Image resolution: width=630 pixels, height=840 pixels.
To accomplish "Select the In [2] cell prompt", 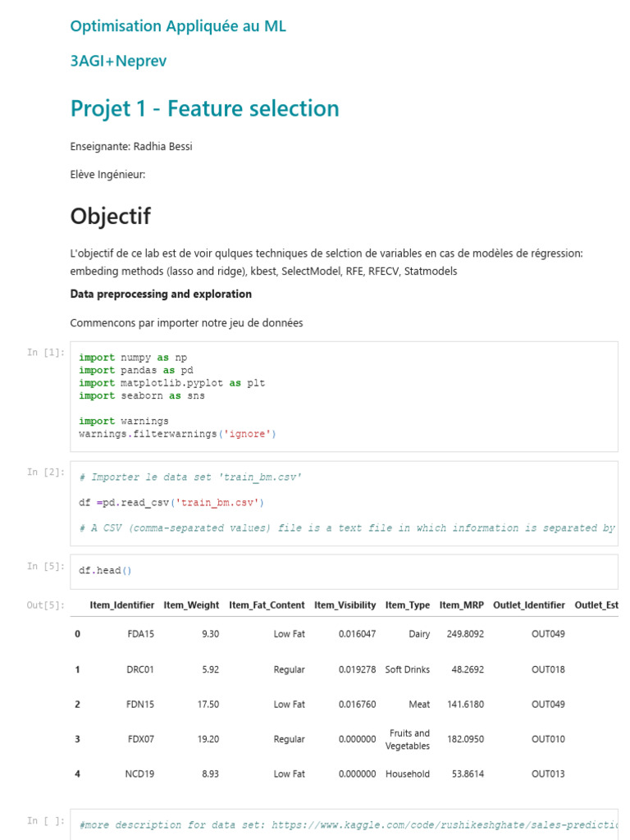I will click(x=45, y=472).
